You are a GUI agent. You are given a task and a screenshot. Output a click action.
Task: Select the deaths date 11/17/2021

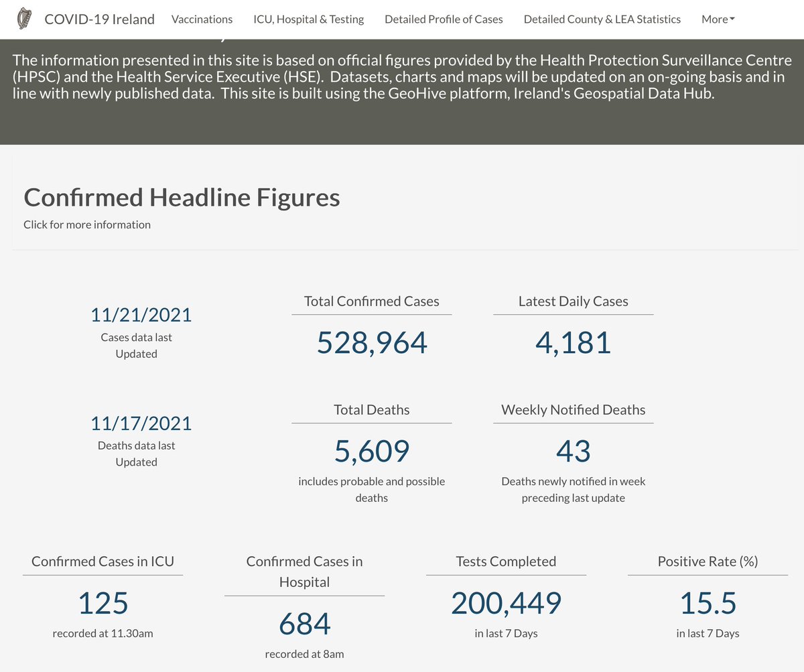[x=141, y=423]
